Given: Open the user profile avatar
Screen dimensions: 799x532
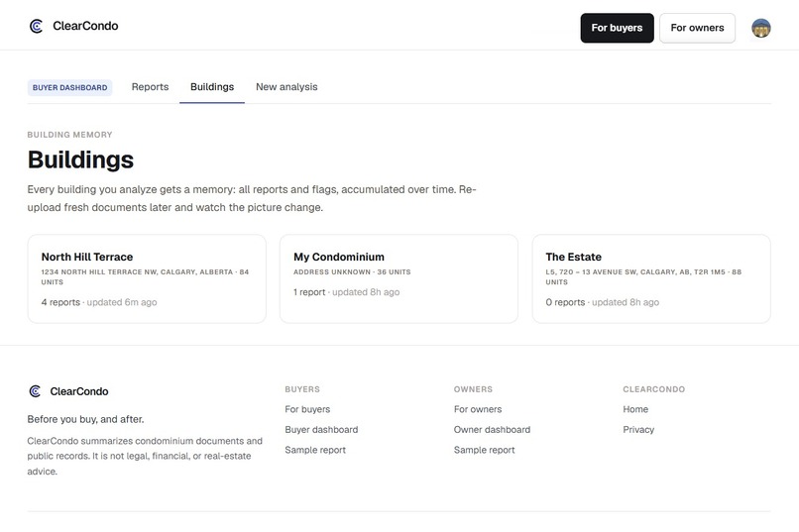Looking at the screenshot, I should 760,28.
